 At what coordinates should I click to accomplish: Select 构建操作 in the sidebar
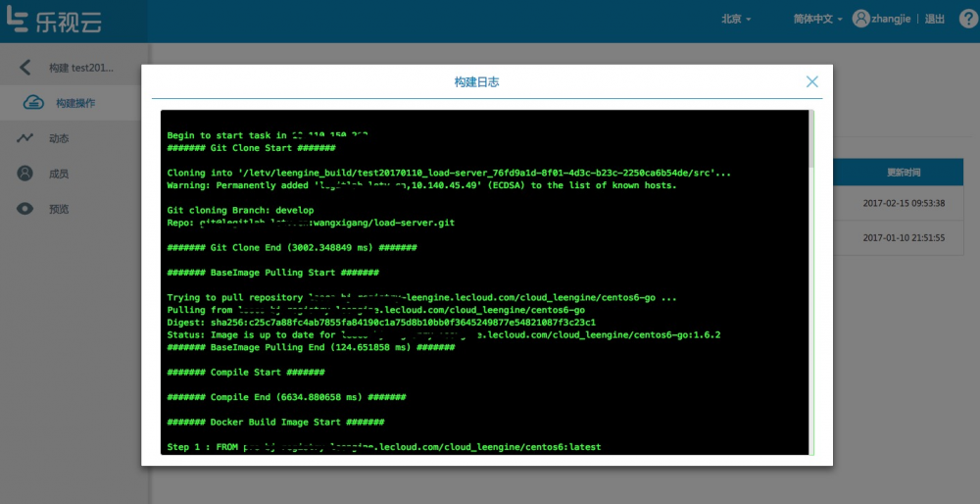point(74,103)
